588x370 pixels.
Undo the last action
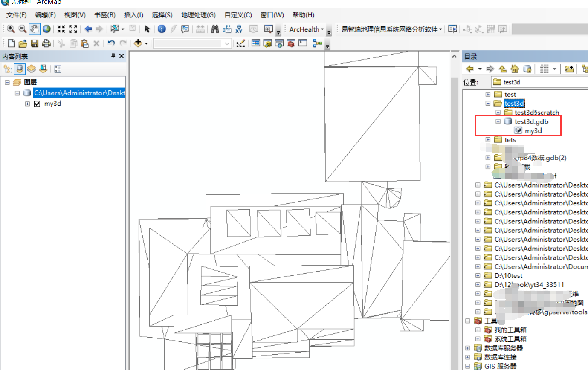[111, 43]
